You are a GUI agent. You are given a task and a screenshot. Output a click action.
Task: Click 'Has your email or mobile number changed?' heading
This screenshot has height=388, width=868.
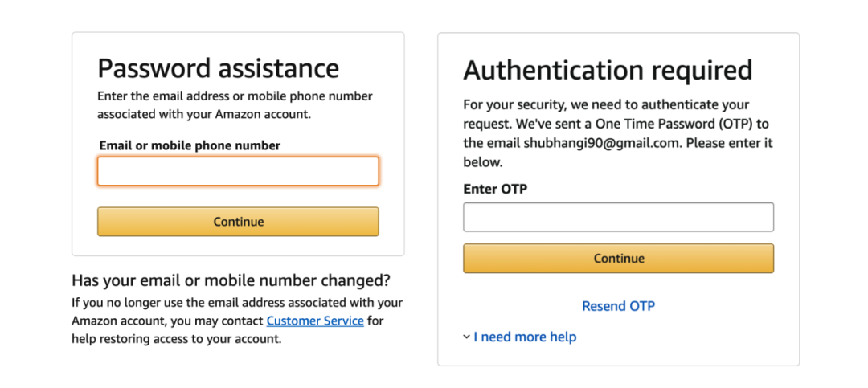coord(231,280)
